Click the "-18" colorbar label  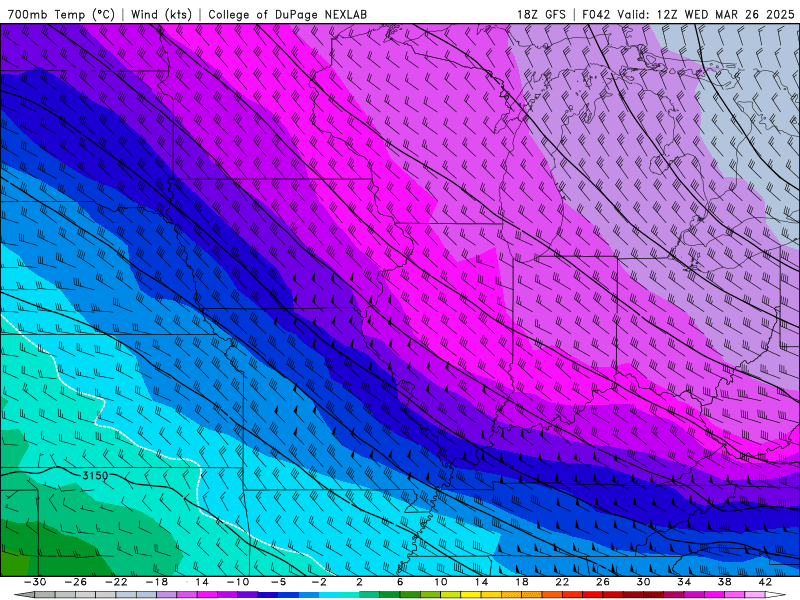coord(157,582)
